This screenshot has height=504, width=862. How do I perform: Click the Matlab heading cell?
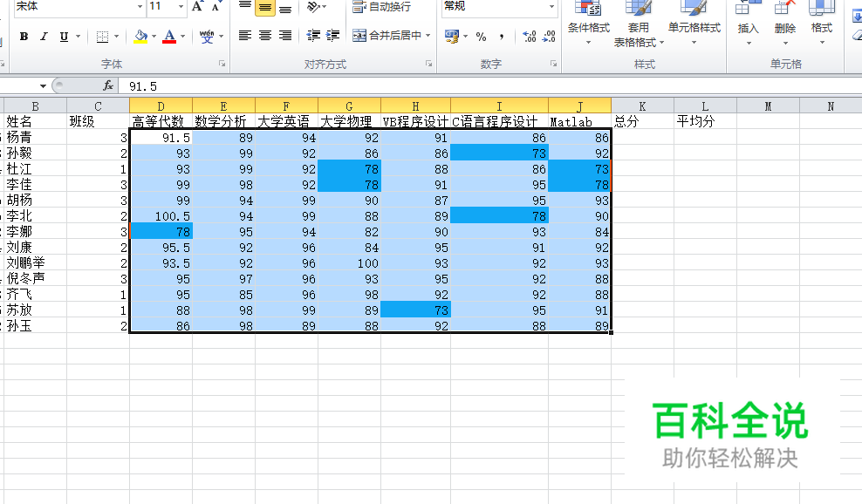point(579,121)
